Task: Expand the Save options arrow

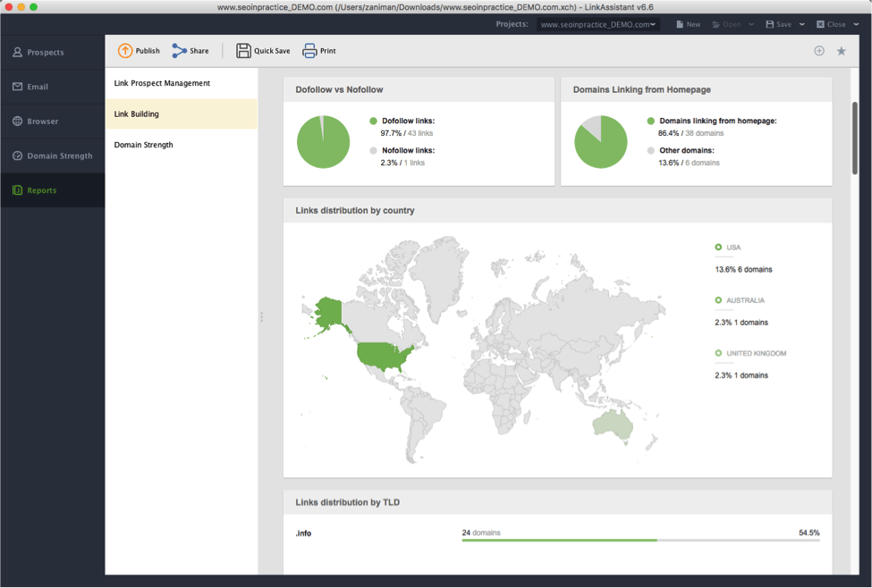Action: tap(801, 24)
